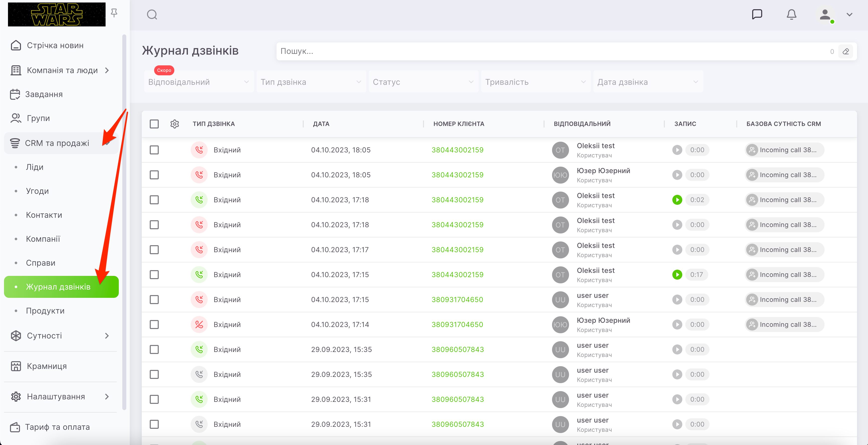Check the first call row at 18:05
The height and width of the screenshot is (445, 868).
pos(154,150)
